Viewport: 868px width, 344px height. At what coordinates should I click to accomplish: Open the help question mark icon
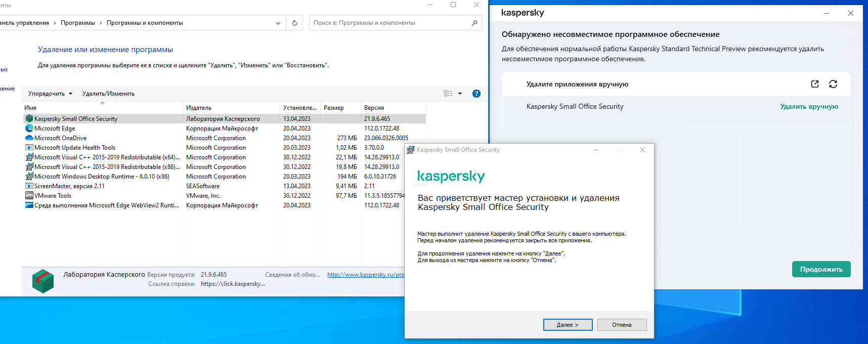(x=476, y=94)
